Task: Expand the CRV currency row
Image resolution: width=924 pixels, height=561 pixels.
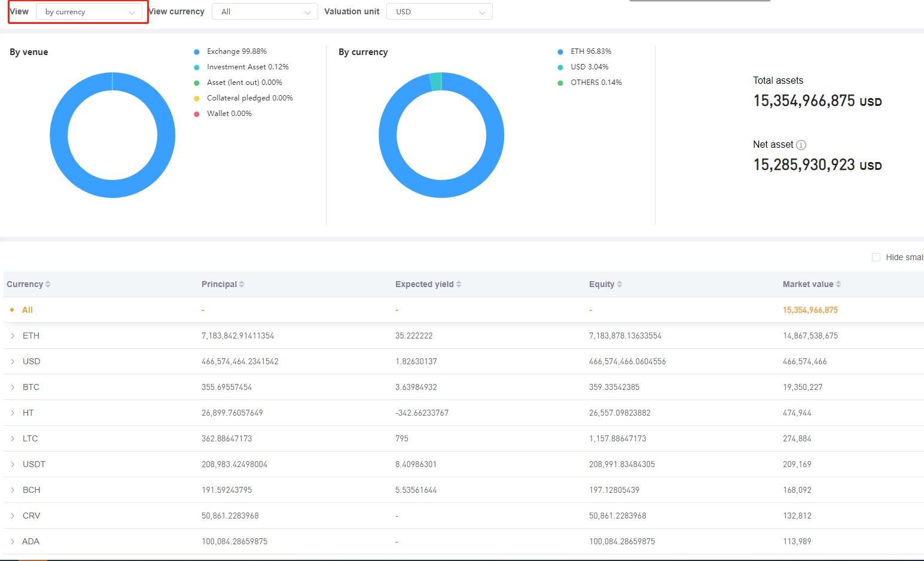Action: tap(13, 516)
